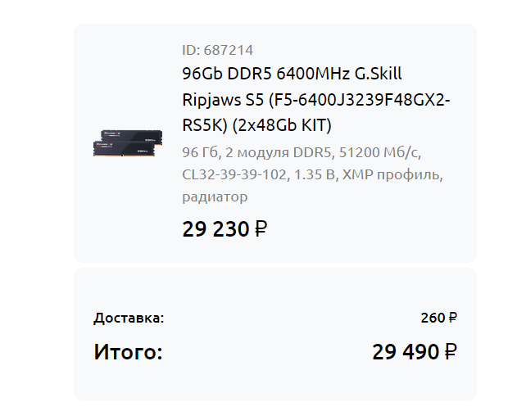526x420 pixels.
Task: Click the word радиатор in description
Action: (215, 196)
